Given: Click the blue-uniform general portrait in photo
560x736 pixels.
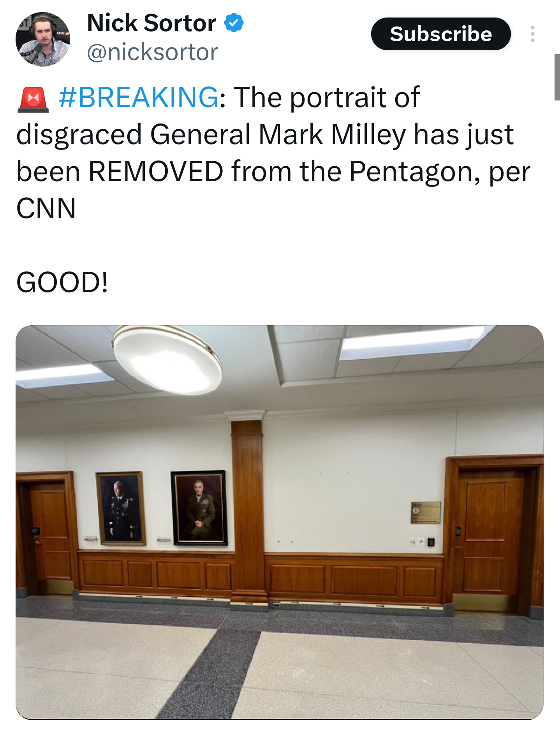Looking at the screenshot, I should [x=121, y=508].
